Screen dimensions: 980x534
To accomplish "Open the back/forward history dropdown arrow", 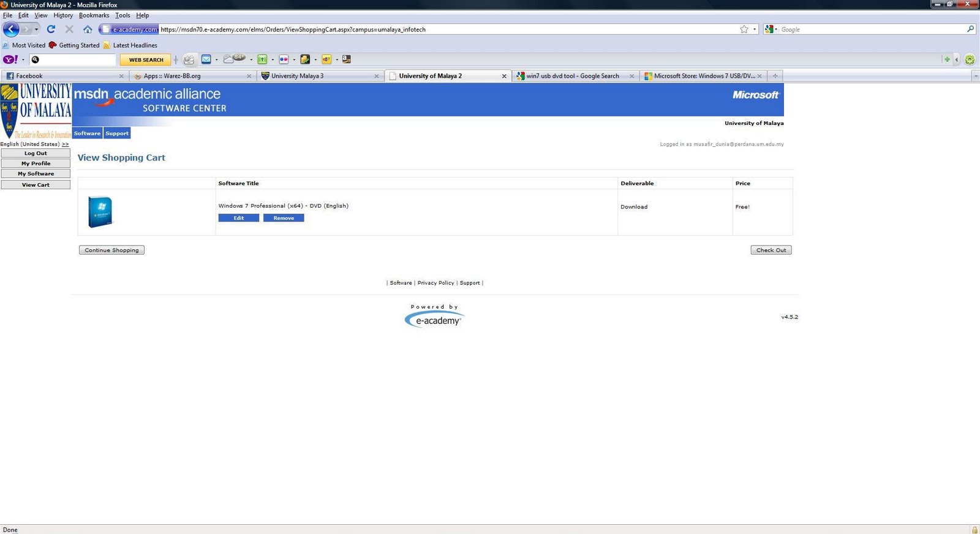I will pos(36,29).
